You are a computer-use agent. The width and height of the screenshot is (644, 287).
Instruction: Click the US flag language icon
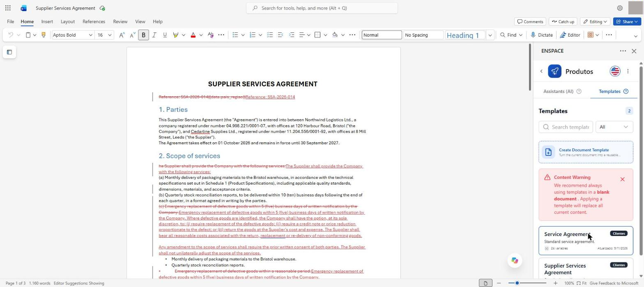point(615,71)
